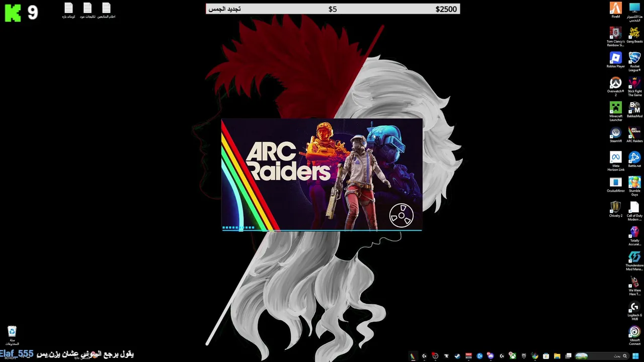Open Epic Games Launcher from the taskbar
Image resolution: width=644 pixels, height=362 pixels.
click(x=524, y=356)
